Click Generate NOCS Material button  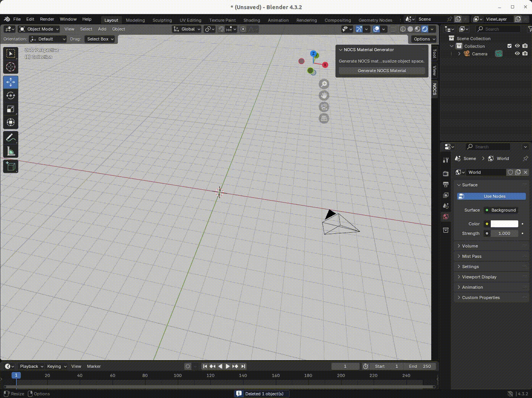tap(382, 71)
